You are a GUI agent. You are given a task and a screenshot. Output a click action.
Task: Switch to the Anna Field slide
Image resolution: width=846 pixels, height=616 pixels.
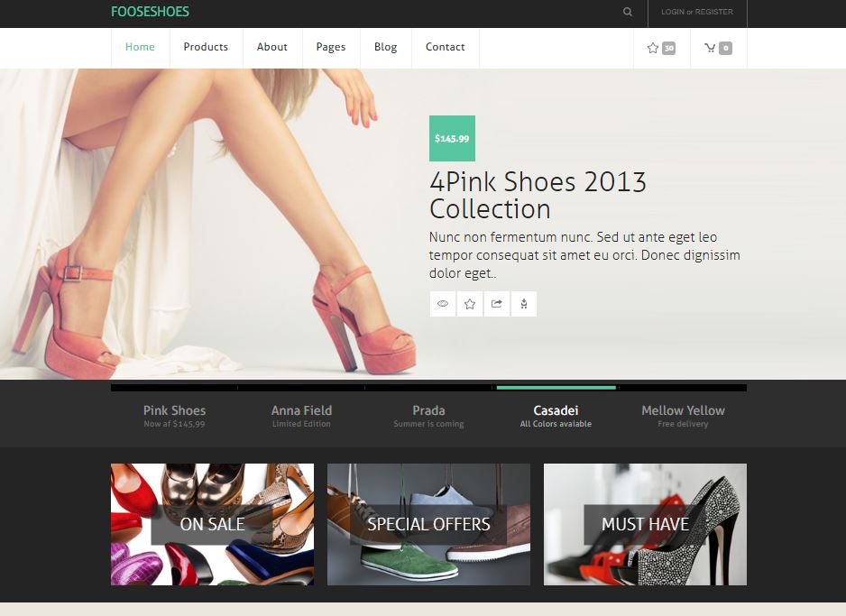pyautogui.click(x=301, y=416)
